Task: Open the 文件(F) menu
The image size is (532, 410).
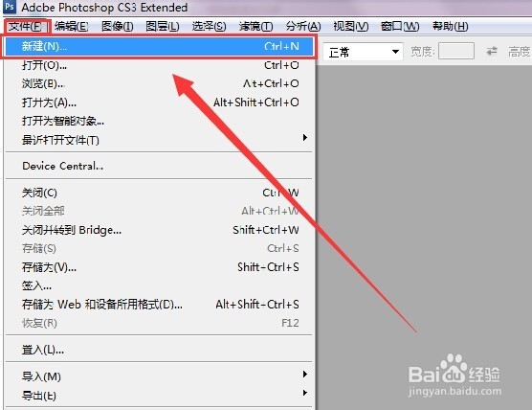Action: coord(26,26)
